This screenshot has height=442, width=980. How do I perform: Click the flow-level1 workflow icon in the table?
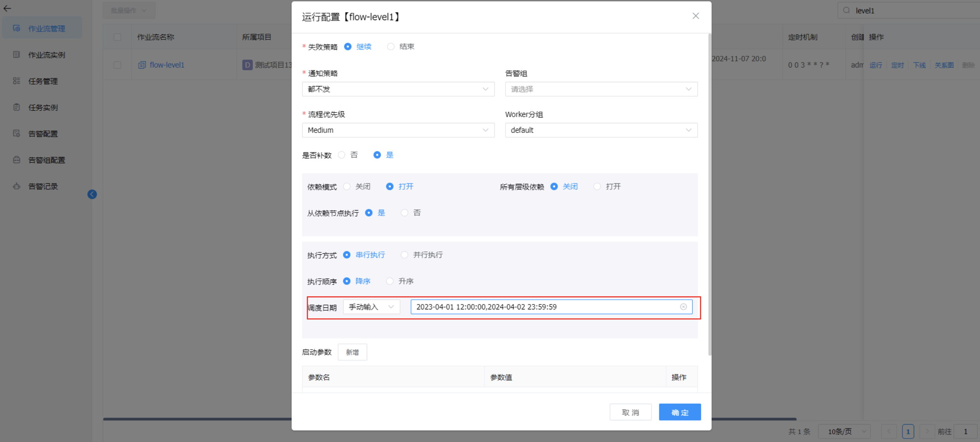142,65
